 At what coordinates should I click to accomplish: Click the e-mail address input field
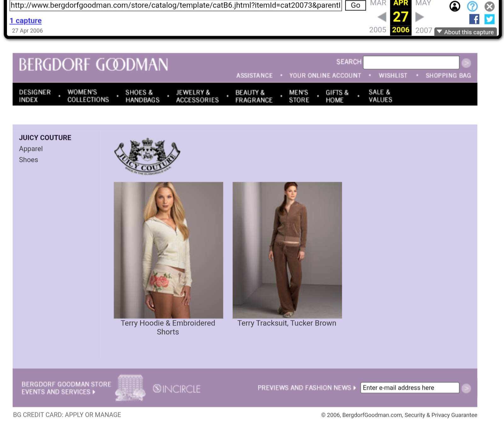pos(410,388)
